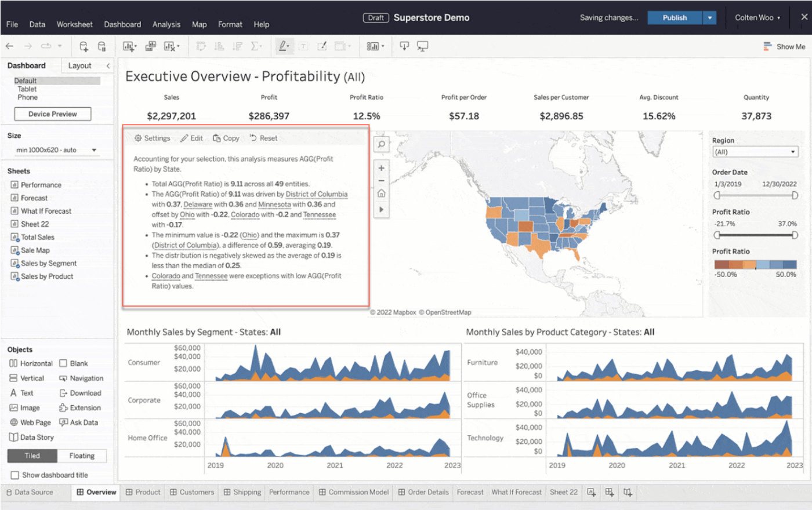Reset map view with the home icon
812x510 pixels.
point(381,194)
